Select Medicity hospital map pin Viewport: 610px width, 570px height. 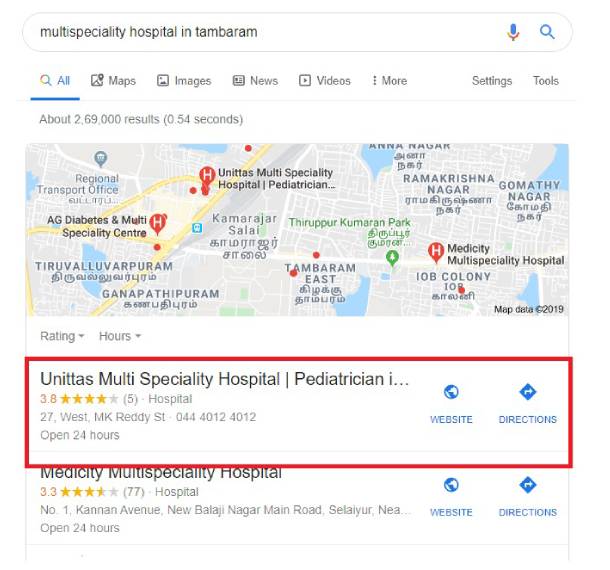coord(436,252)
